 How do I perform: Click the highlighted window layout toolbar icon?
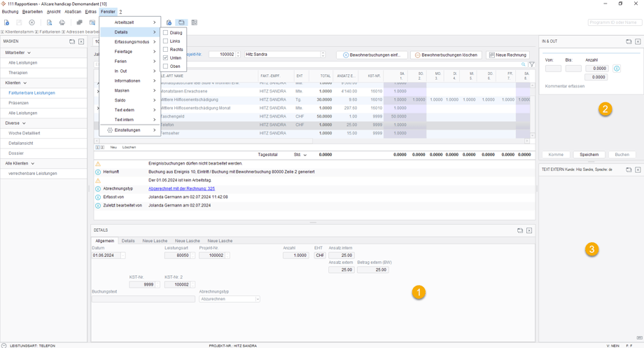click(181, 22)
